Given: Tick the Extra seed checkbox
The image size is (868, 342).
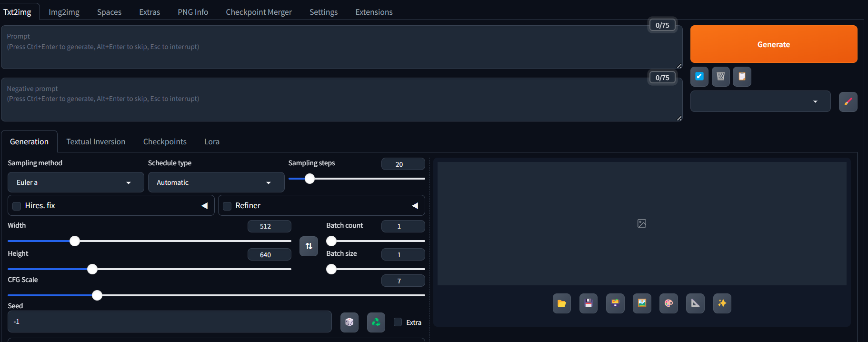Looking at the screenshot, I should click(398, 322).
